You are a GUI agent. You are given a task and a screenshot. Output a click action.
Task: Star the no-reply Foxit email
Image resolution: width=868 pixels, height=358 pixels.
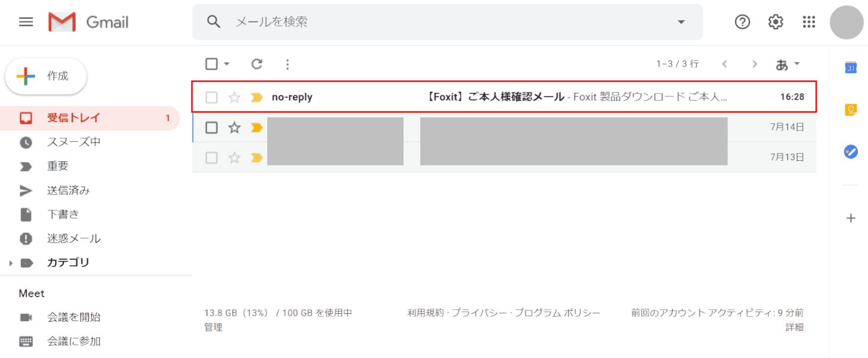click(x=234, y=97)
